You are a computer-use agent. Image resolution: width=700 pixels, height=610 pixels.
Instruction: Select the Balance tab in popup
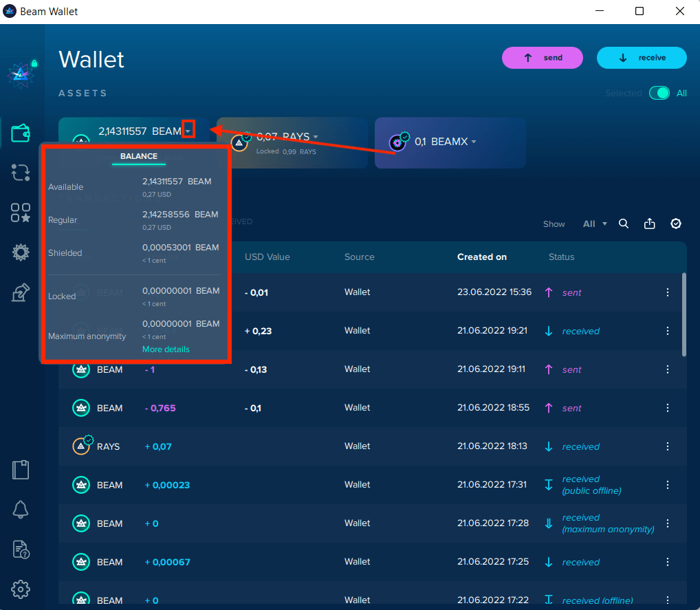(139, 156)
